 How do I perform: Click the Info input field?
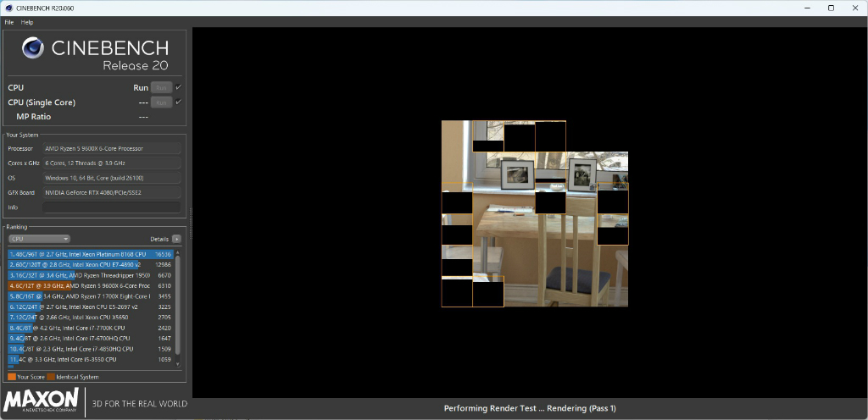[112, 207]
